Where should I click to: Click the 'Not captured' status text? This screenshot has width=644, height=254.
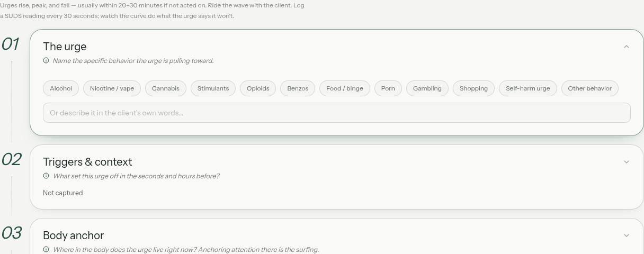point(63,193)
